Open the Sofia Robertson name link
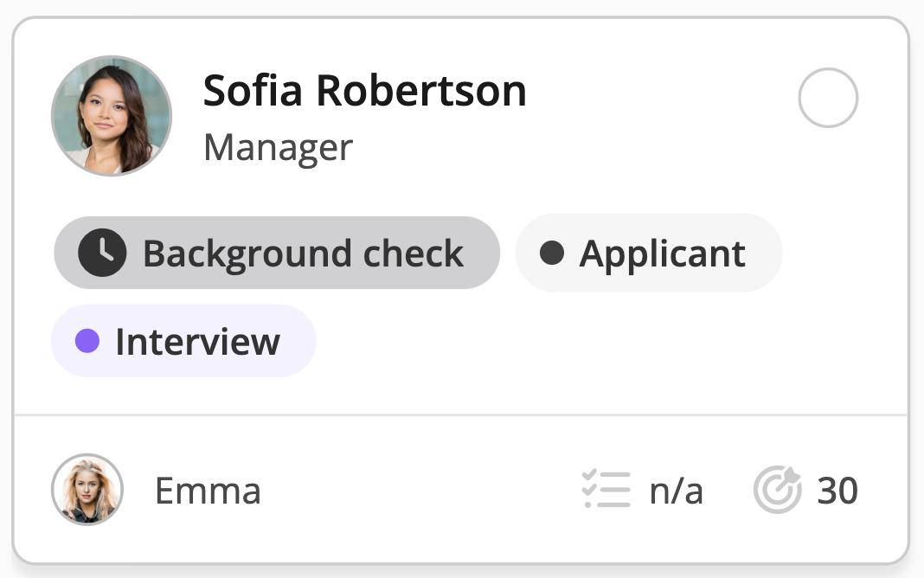 click(x=364, y=91)
